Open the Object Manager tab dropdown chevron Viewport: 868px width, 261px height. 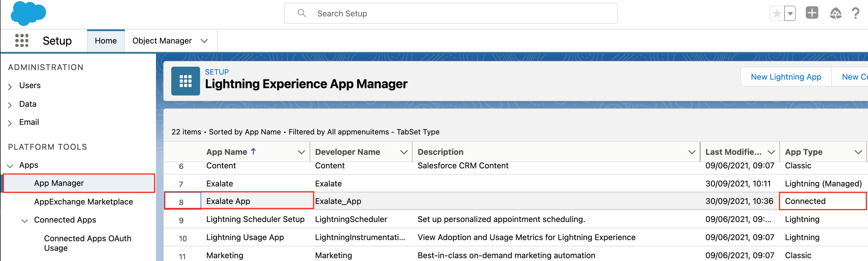(204, 41)
